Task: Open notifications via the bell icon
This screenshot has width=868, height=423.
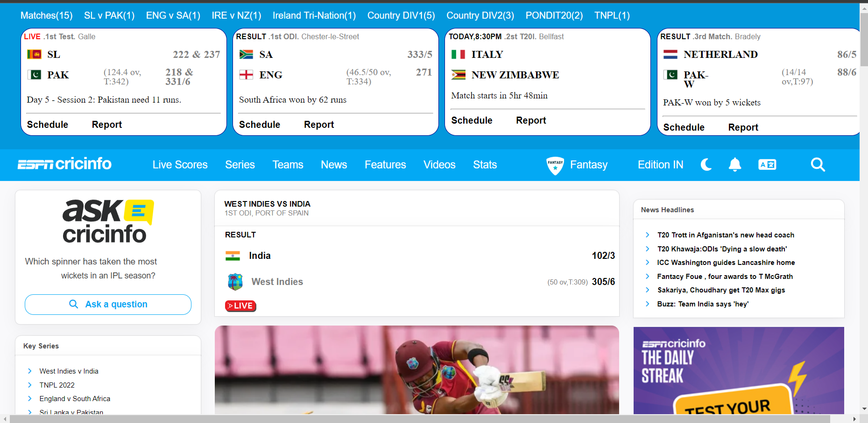Action: 734,165
